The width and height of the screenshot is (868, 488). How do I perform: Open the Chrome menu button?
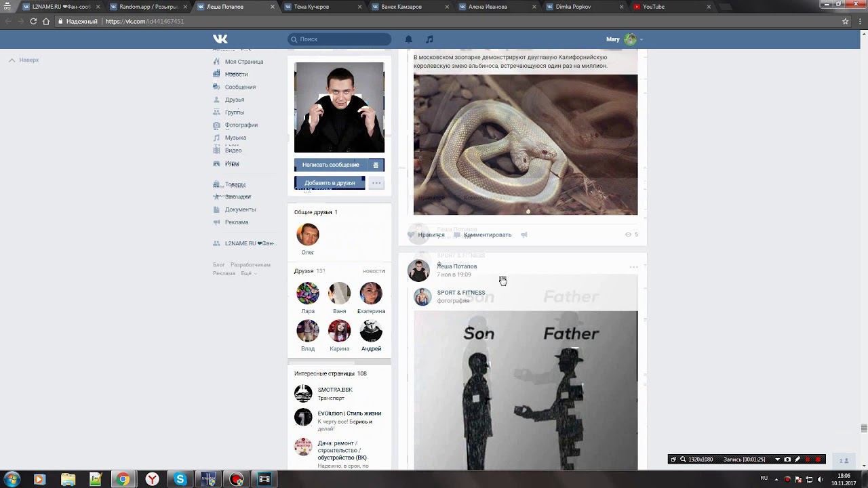(860, 21)
